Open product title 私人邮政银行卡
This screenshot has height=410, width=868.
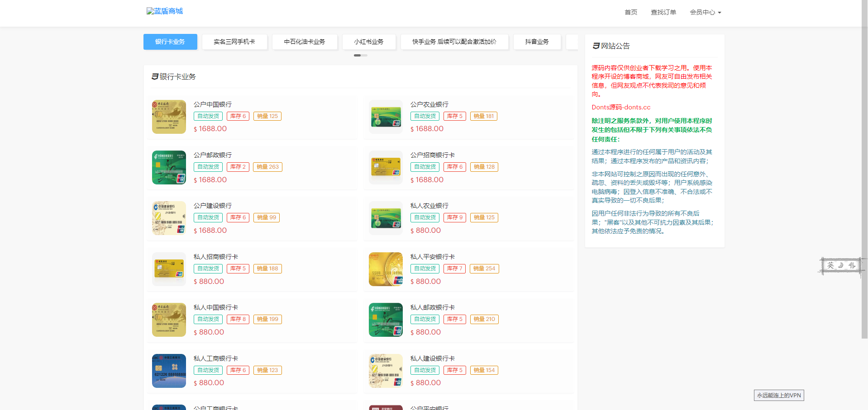pyautogui.click(x=433, y=307)
